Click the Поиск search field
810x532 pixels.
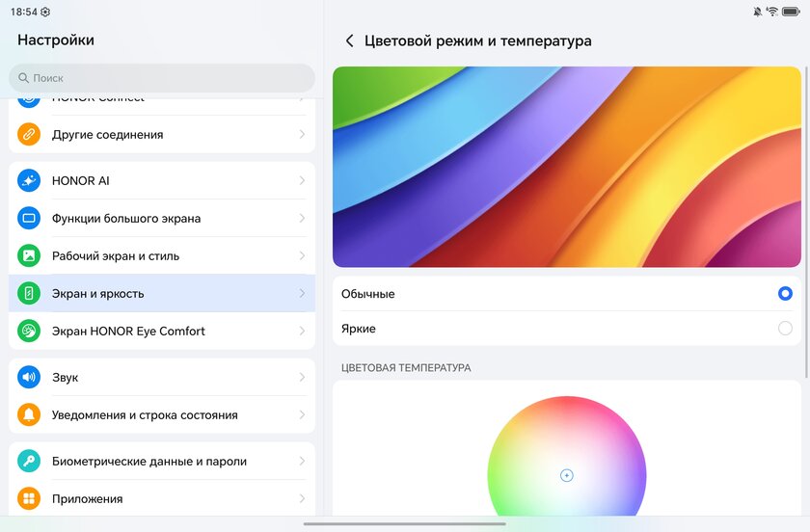point(162,78)
